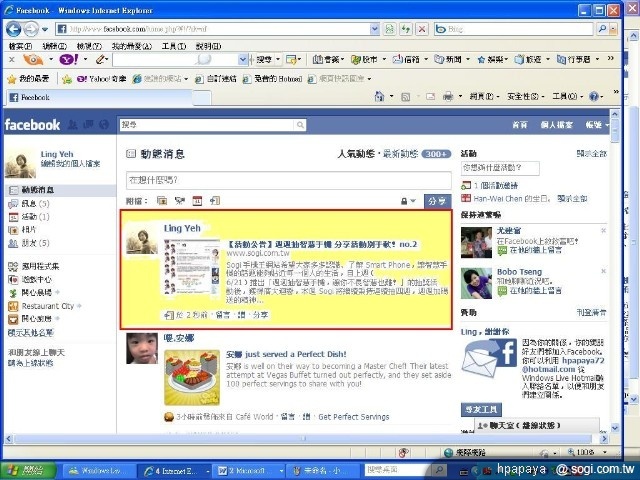
Task: Click the Refresh page icon
Action: pyautogui.click(x=406, y=29)
